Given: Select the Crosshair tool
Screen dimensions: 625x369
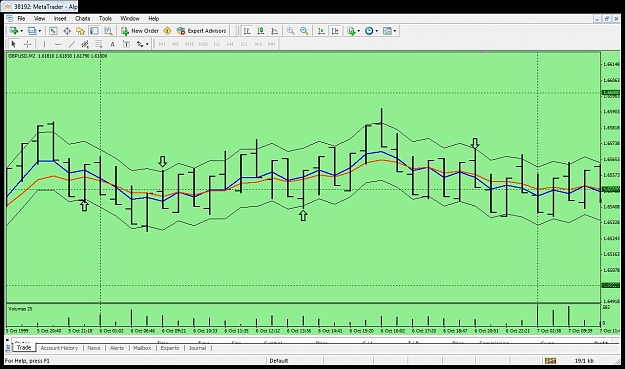Looking at the screenshot, I should 28,44.
